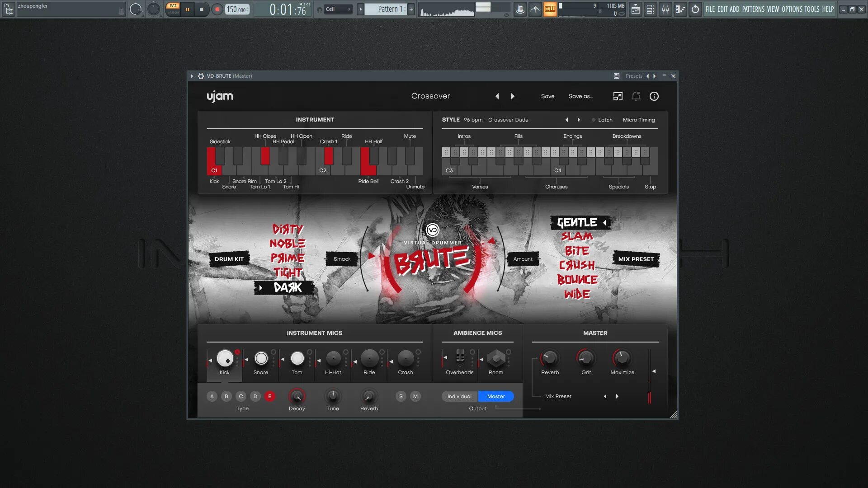Open the FL Studio mixer icon
868x488 pixels.
pos(665,9)
